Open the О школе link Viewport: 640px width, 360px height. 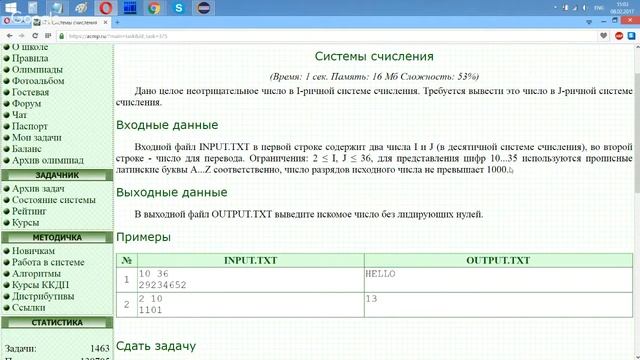pyautogui.click(x=30, y=47)
